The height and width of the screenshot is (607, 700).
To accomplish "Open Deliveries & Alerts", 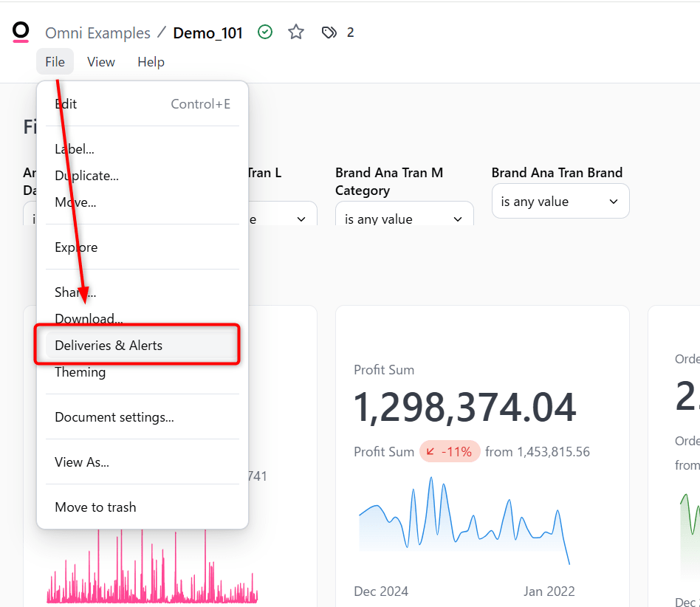I will (143, 346).
